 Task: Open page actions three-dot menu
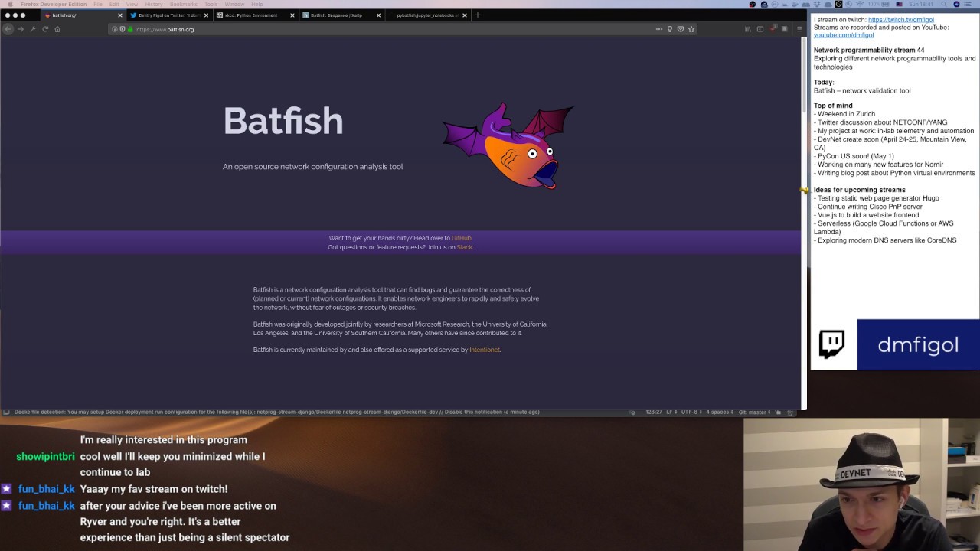[658, 29]
